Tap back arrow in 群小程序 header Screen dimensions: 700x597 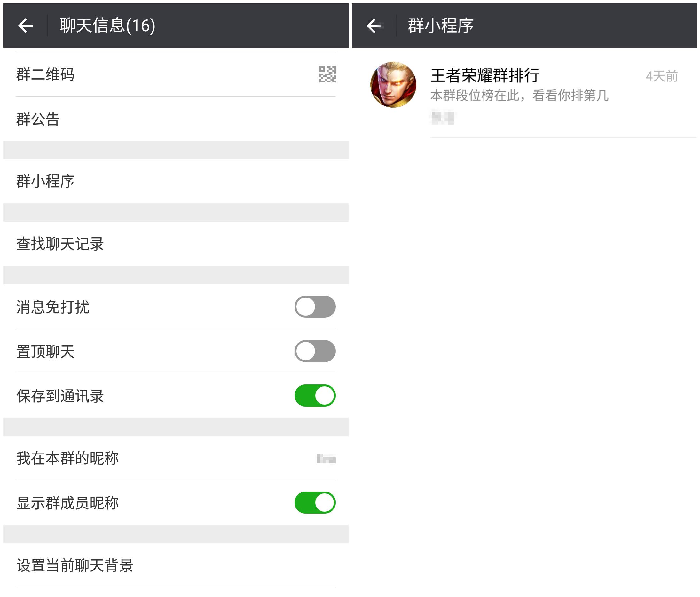tap(374, 26)
